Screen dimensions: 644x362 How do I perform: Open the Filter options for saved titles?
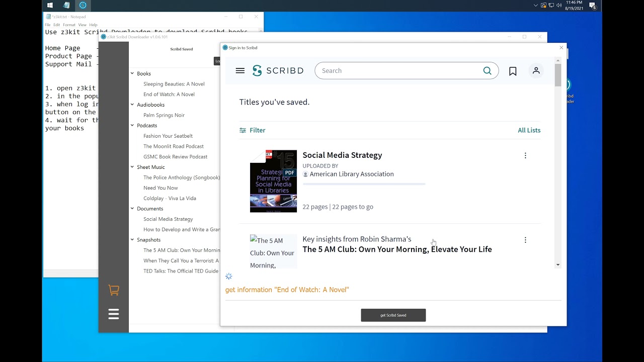click(253, 130)
